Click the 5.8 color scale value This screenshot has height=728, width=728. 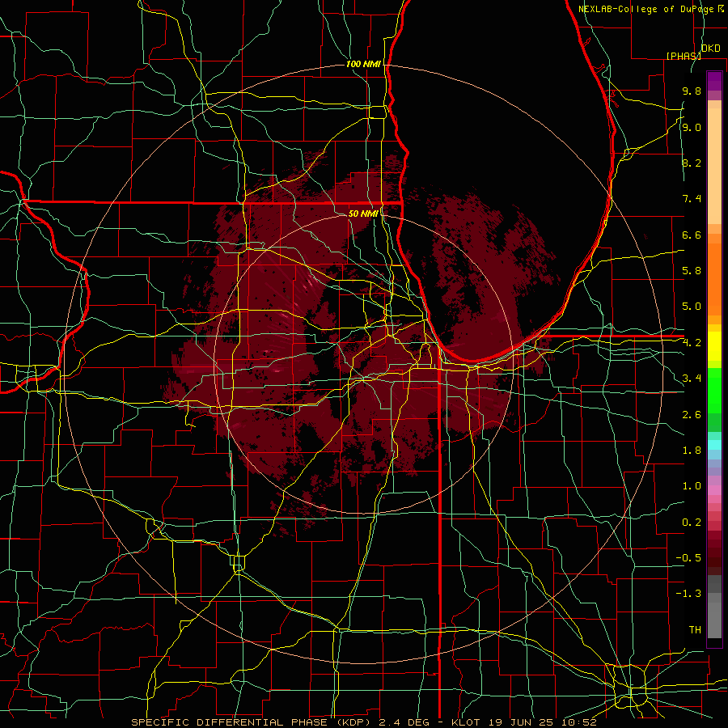(692, 271)
